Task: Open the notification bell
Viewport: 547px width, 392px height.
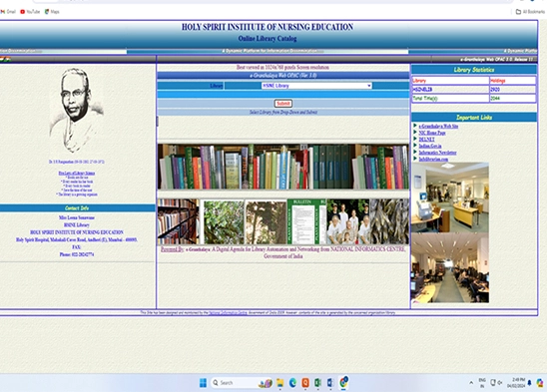Action: click(x=530, y=383)
